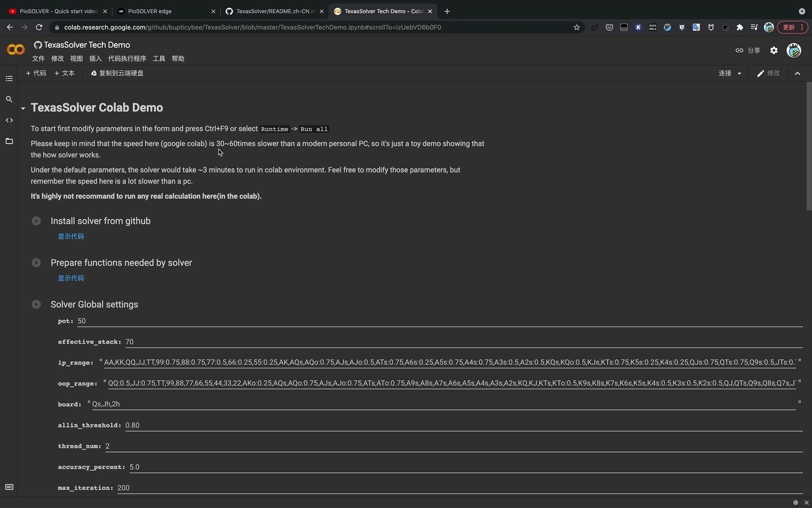Close the PioSOLVER edge tab

[213, 11]
